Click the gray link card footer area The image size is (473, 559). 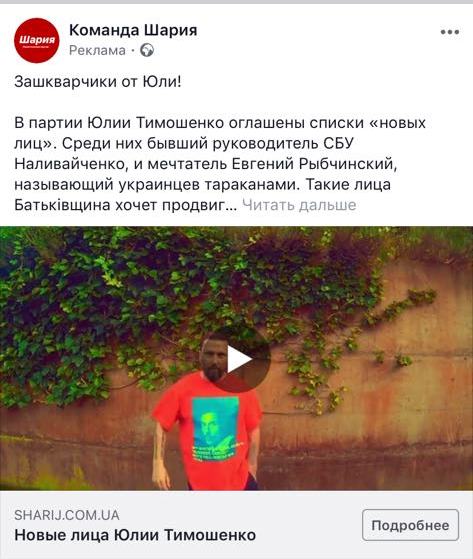(236, 524)
